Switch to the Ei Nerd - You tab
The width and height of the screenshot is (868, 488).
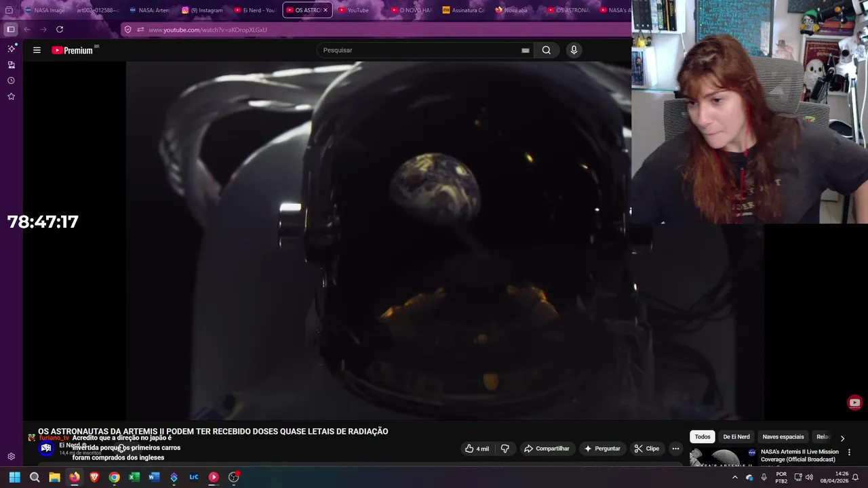pos(254,10)
